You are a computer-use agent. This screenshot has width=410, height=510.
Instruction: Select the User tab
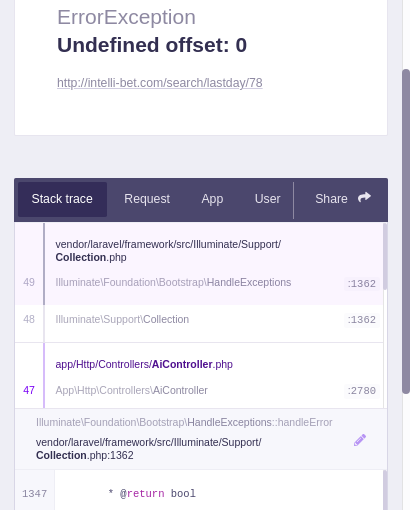(267, 199)
